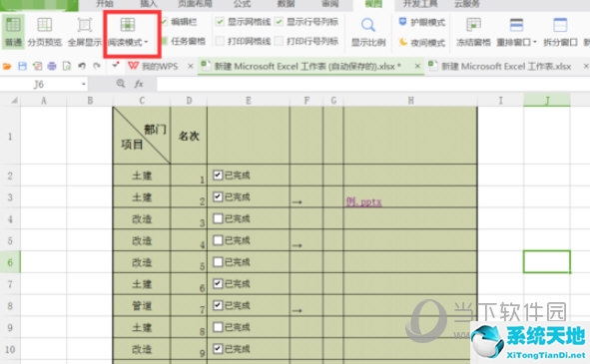Select row 6 header

coord(10,262)
